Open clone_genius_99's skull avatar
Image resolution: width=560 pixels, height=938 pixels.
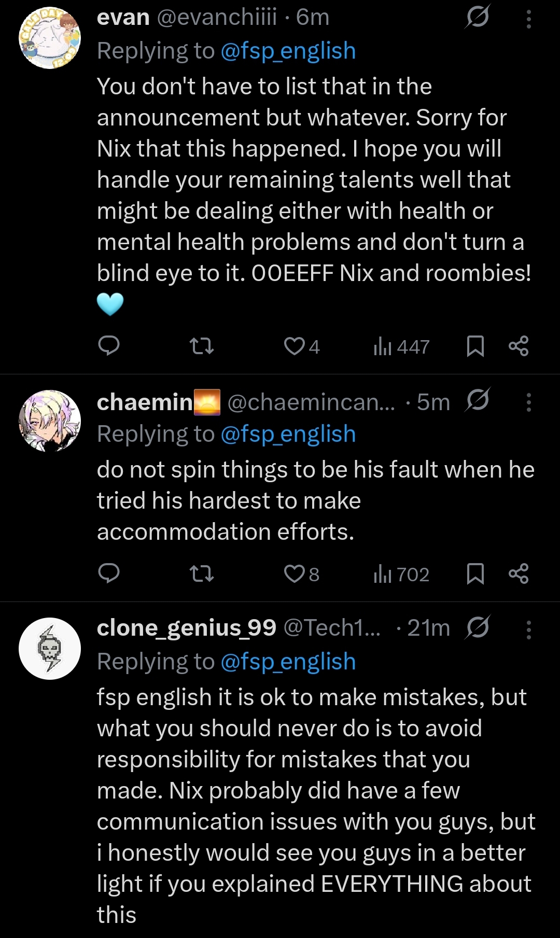50,648
